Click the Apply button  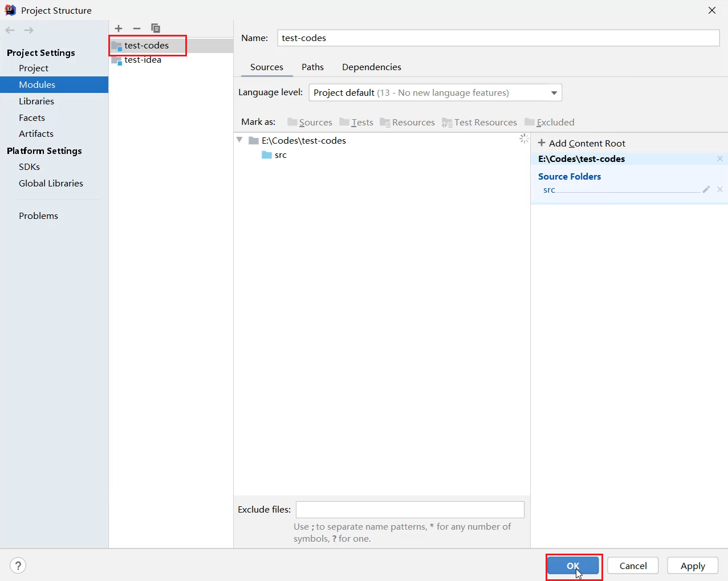click(x=692, y=566)
